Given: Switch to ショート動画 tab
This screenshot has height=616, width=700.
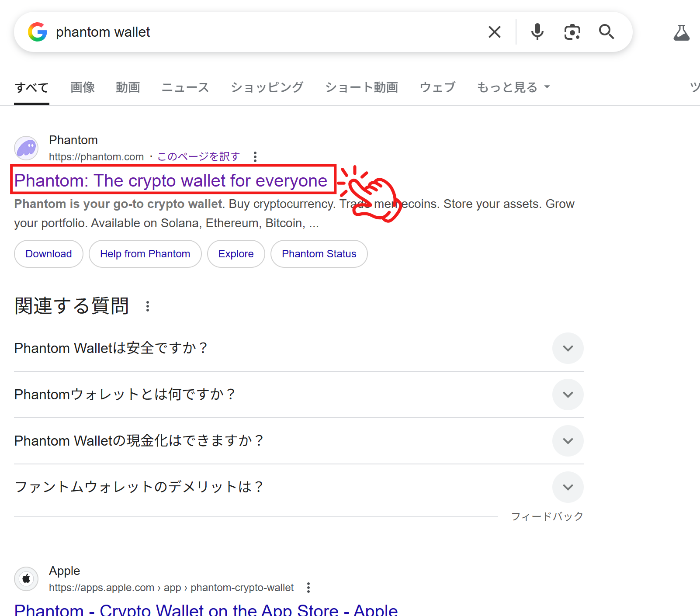Looking at the screenshot, I should pyautogui.click(x=361, y=87).
